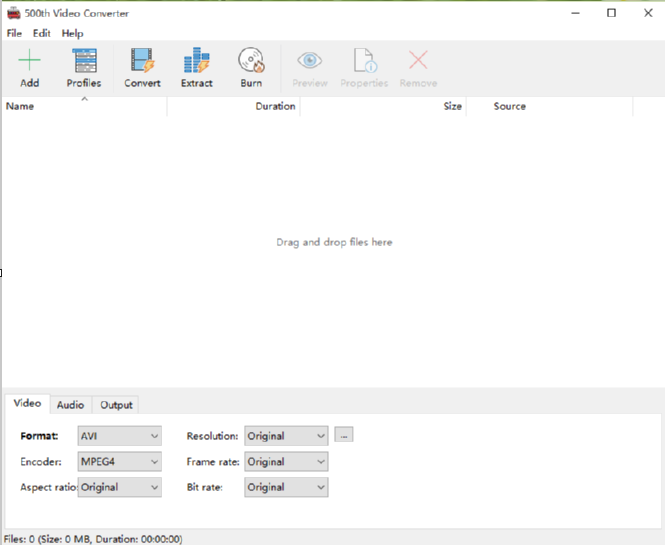
Task: Sort by the Size column header
Action: pos(383,106)
